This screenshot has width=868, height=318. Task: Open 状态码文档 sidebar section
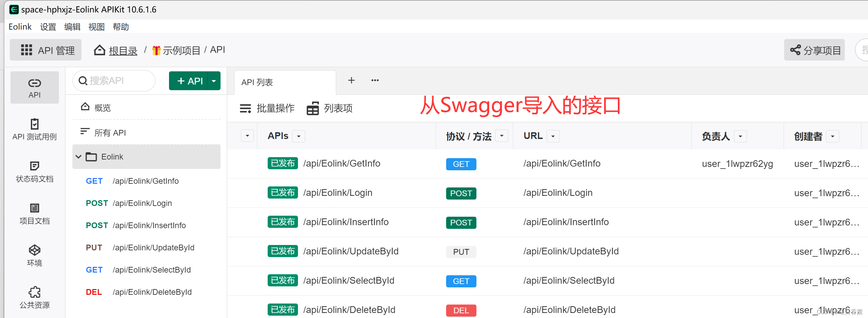point(34,172)
